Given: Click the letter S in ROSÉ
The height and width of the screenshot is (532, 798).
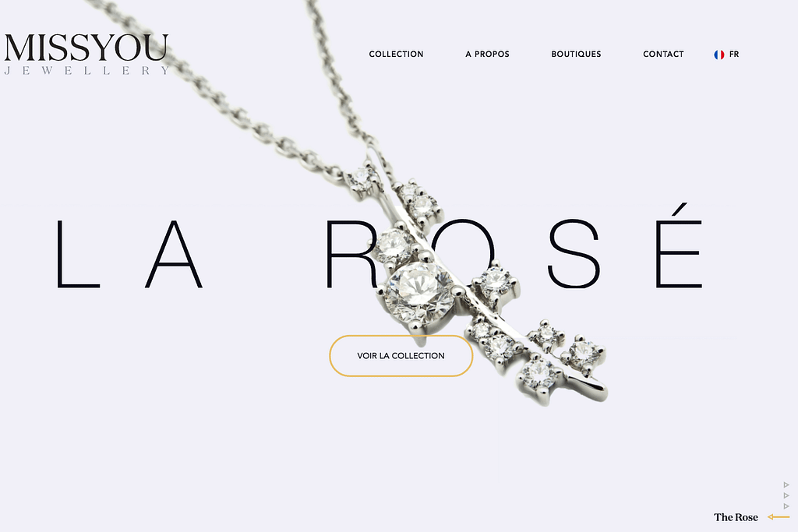Looking at the screenshot, I should pyautogui.click(x=574, y=254).
